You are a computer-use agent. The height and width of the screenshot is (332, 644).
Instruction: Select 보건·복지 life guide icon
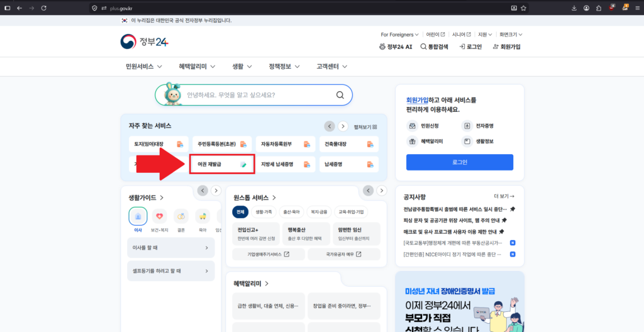(x=159, y=216)
